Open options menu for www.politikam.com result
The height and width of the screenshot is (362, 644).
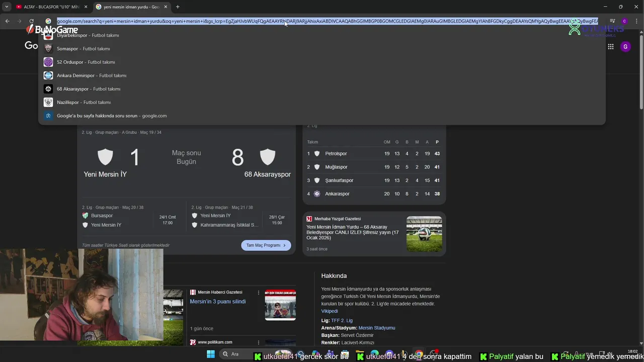pos(259,342)
